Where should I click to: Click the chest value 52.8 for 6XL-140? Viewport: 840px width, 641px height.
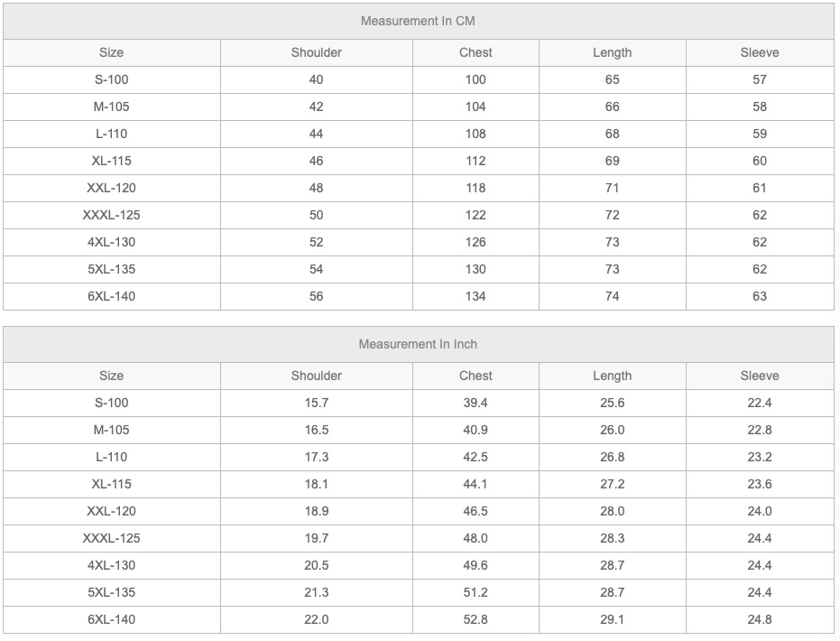tap(475, 619)
